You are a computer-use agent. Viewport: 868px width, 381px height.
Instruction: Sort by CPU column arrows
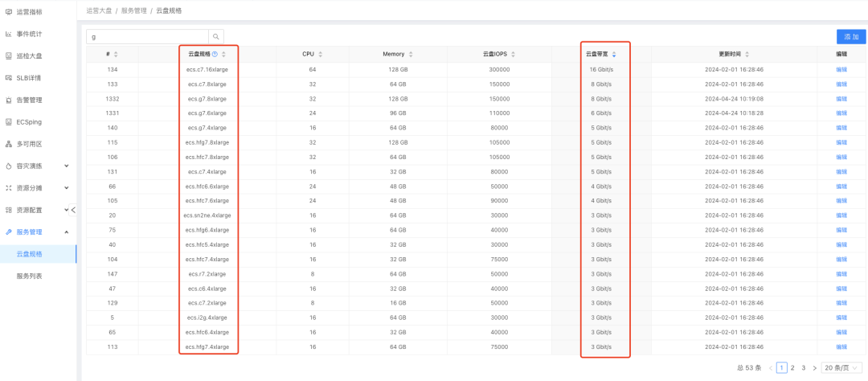click(x=320, y=55)
